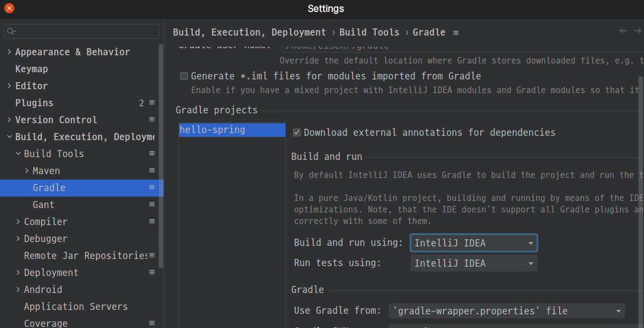Click the project-level icon beside Deployment
The width and height of the screenshot is (644, 328).
(152, 272)
